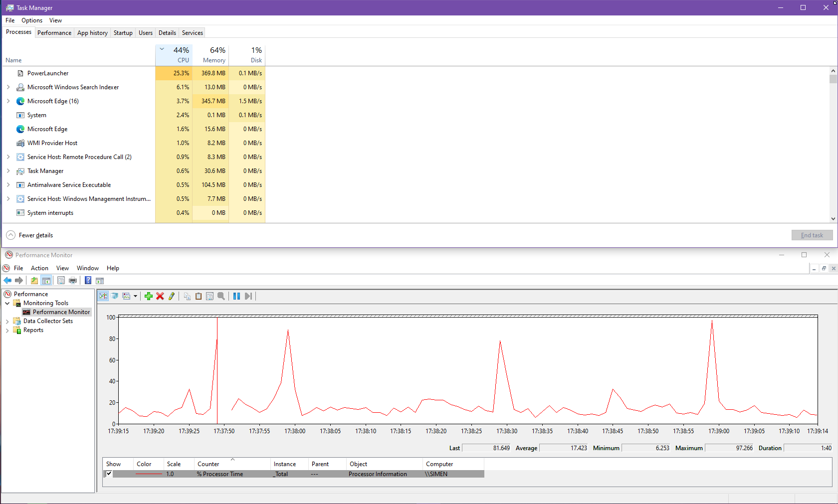Viewport: 838px width, 504px height.
Task: Open the Services tab
Action: point(193,33)
